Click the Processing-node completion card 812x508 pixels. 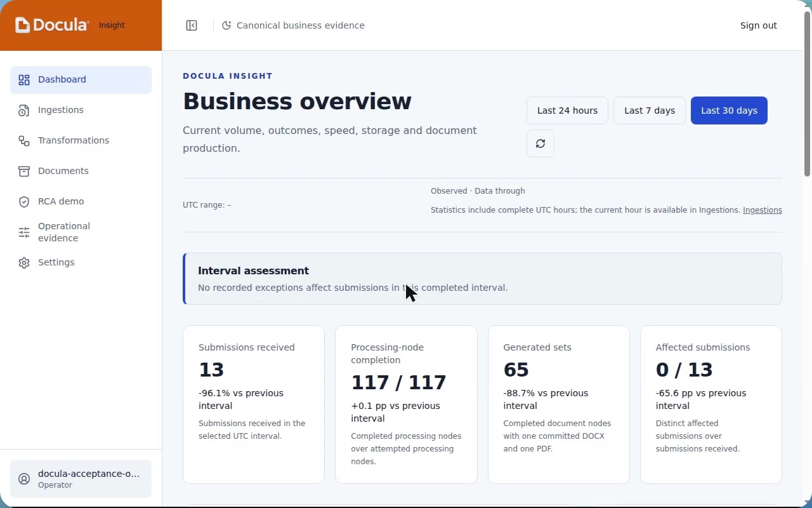[x=406, y=404]
